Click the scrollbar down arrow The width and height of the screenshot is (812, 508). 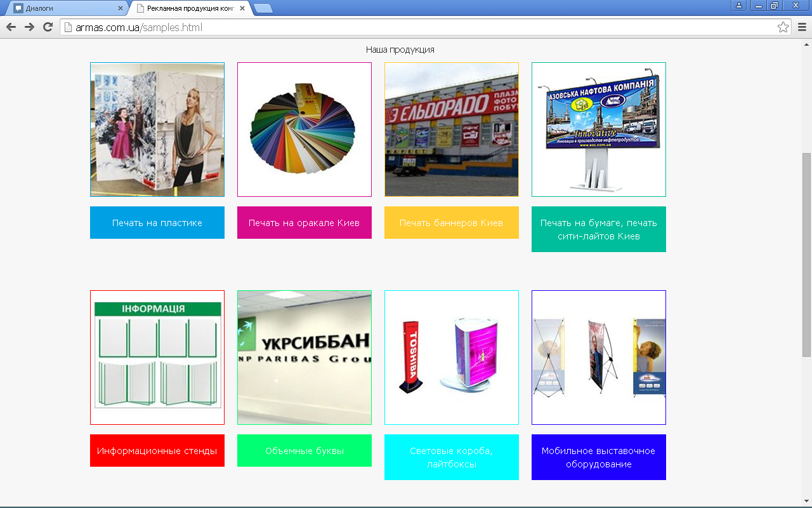(807, 501)
